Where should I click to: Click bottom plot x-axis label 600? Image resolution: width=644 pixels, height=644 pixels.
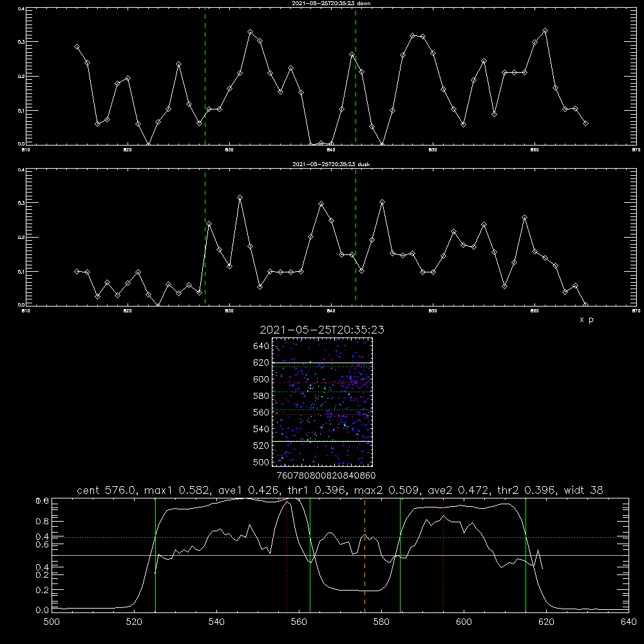coord(464,622)
